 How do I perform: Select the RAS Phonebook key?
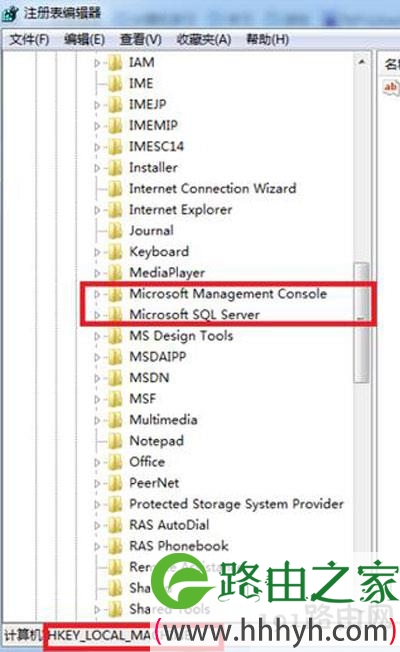click(179, 546)
